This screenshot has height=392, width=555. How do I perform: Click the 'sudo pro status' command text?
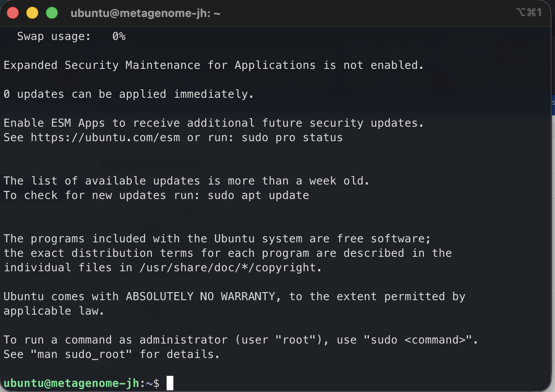292,138
